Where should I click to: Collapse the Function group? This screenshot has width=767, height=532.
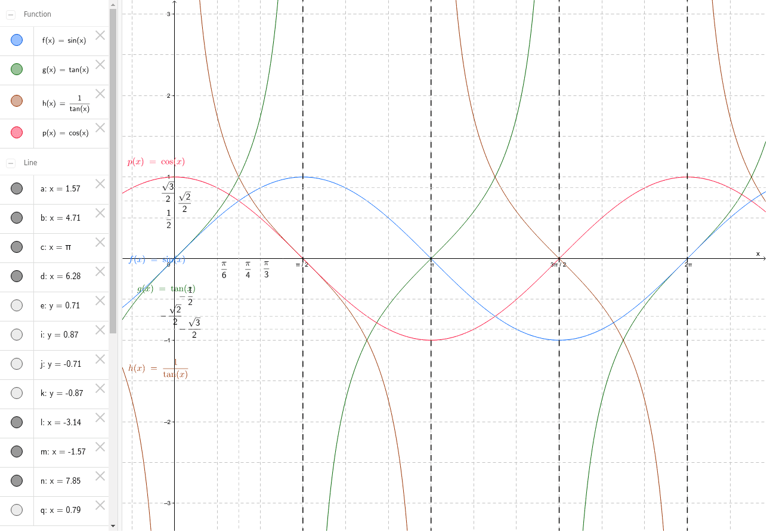pyautogui.click(x=10, y=14)
